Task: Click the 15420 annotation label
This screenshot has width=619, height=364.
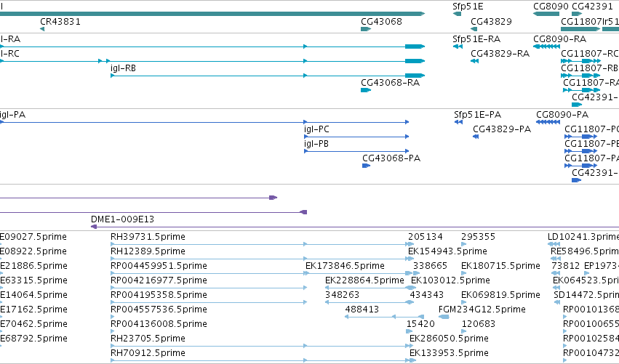Action: pos(420,324)
